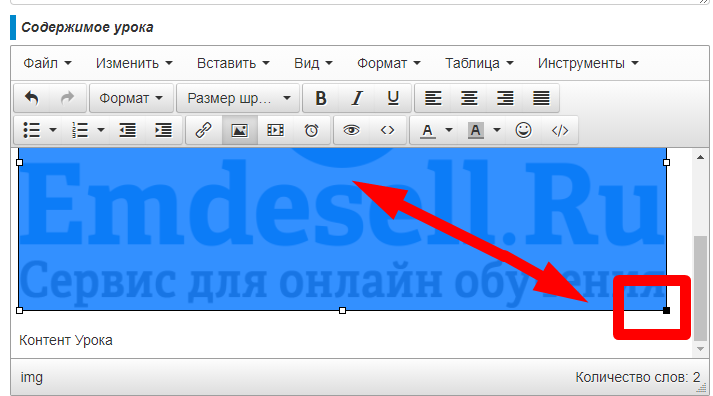
Task: Open the insert image tool
Action: pyautogui.click(x=240, y=130)
